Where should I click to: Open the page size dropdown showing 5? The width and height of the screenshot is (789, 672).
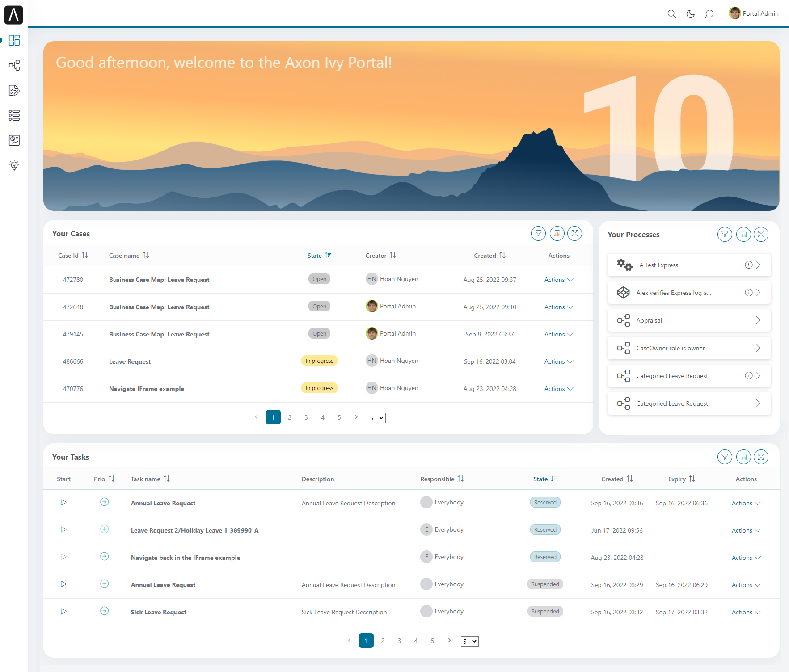376,417
